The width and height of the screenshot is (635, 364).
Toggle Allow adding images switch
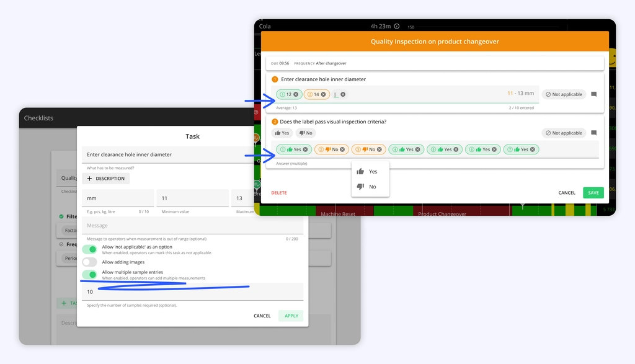point(89,262)
